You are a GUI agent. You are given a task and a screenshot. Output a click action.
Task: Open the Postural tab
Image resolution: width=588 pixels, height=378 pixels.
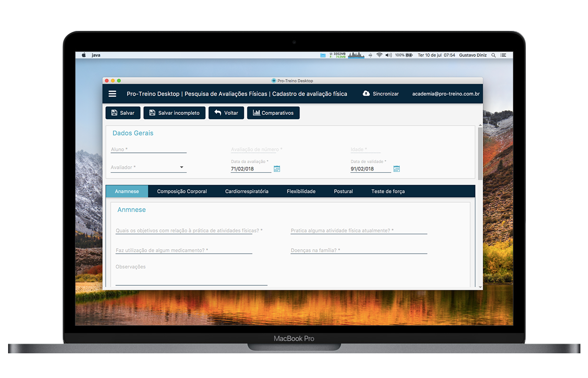[x=343, y=191]
